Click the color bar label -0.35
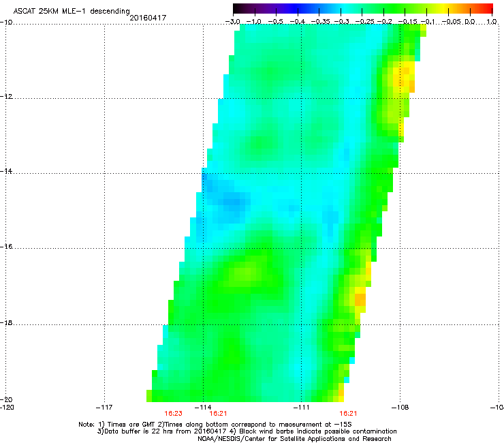Image resolution: width=504 pixels, height=443 pixels. point(319,22)
